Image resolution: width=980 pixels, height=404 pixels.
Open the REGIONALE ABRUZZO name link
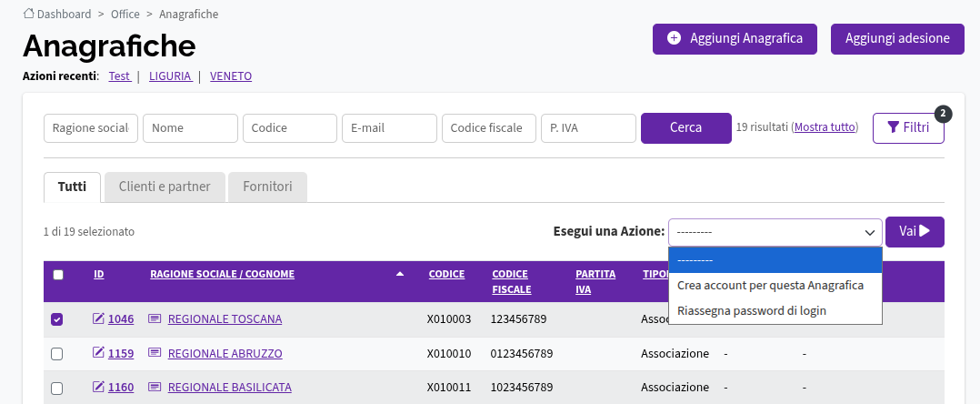[225, 353]
